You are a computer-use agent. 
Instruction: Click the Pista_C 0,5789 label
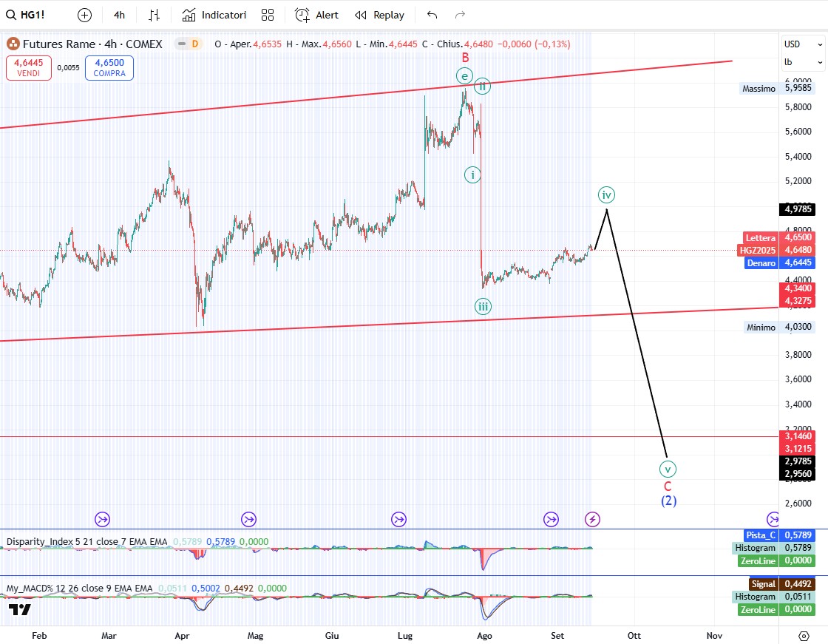click(779, 535)
